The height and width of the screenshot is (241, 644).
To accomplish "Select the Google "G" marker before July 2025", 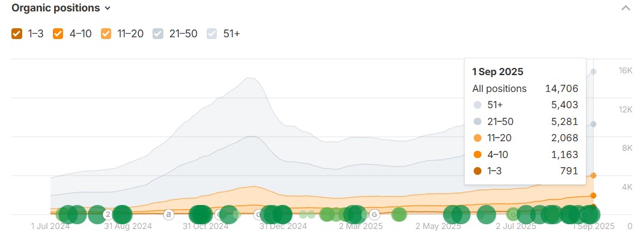I will (512, 214).
